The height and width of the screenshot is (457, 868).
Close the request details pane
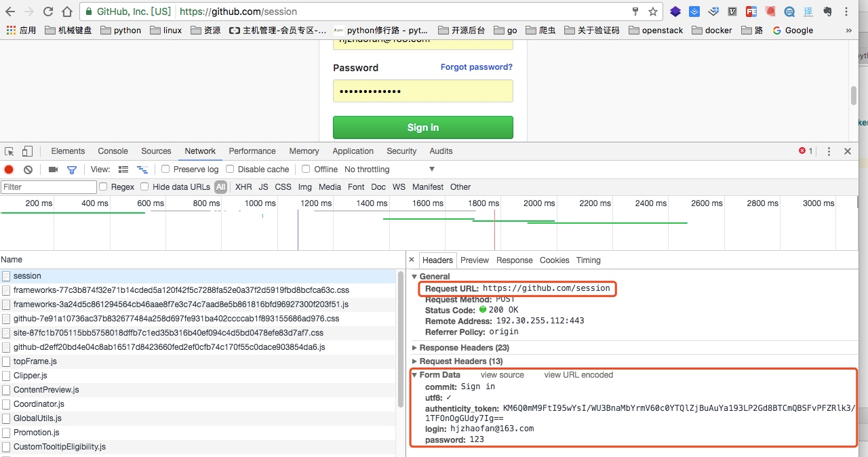click(412, 260)
